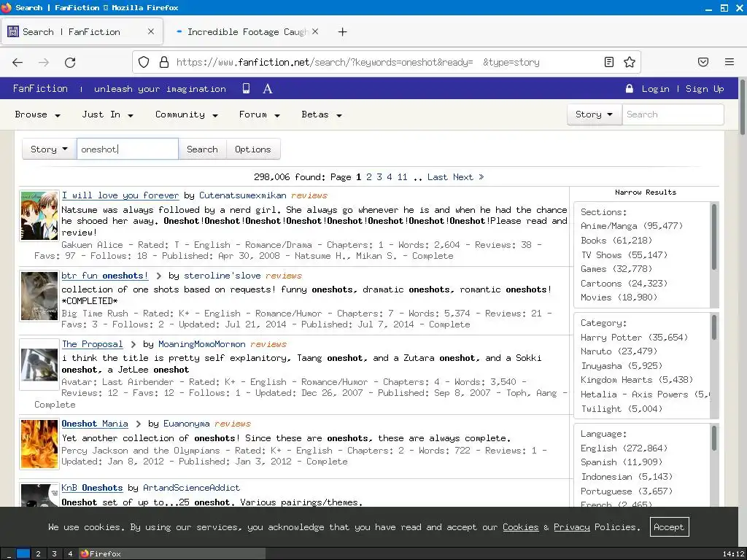Open a new tab with the plus icon
Screen dimensions: 747x560
tap(343, 32)
